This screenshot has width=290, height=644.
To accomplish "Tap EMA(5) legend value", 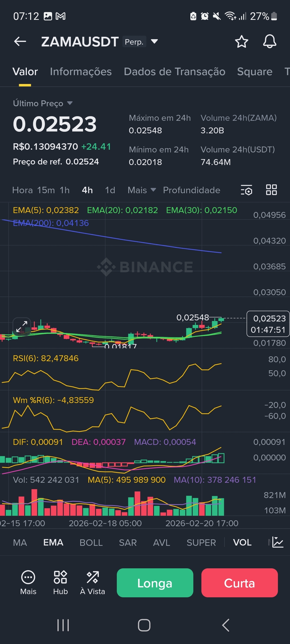I will click(x=46, y=210).
